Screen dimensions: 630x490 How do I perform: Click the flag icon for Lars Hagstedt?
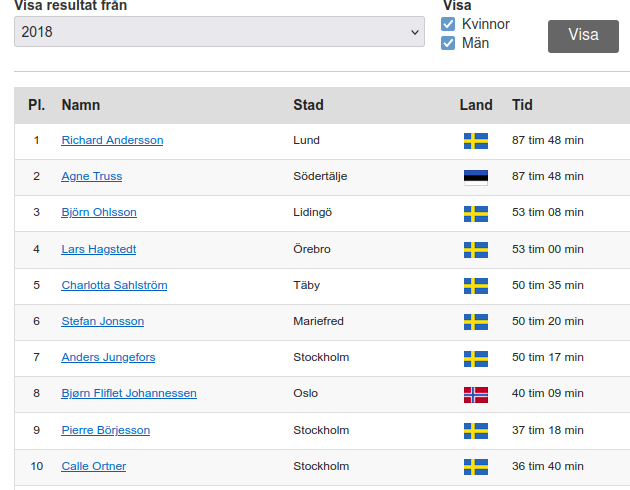pos(475,249)
